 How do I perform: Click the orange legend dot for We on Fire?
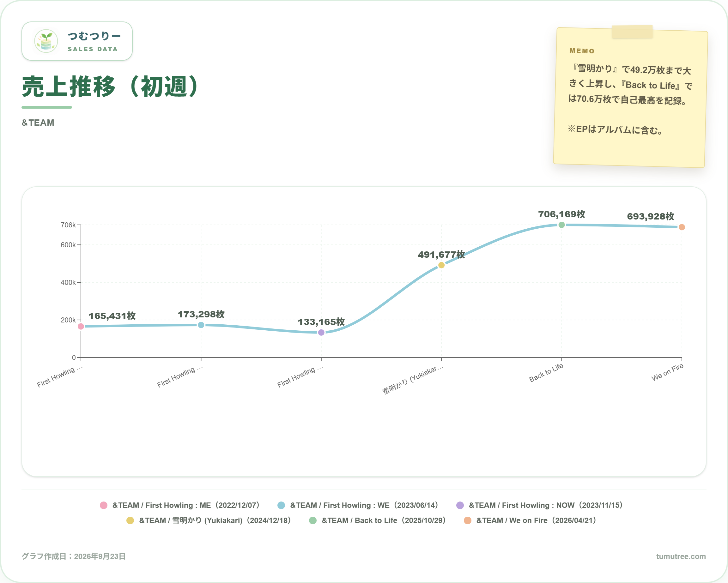[467, 520]
